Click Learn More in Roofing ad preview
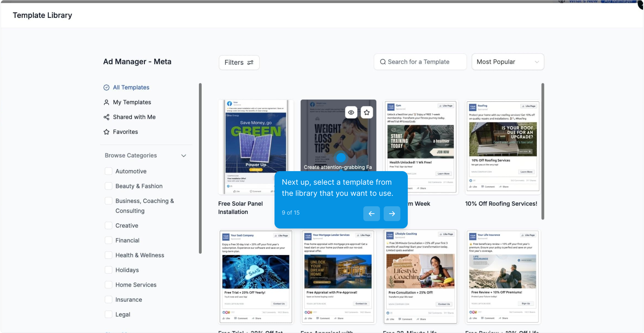Screen dimensions: 644x333 [x=526, y=172]
